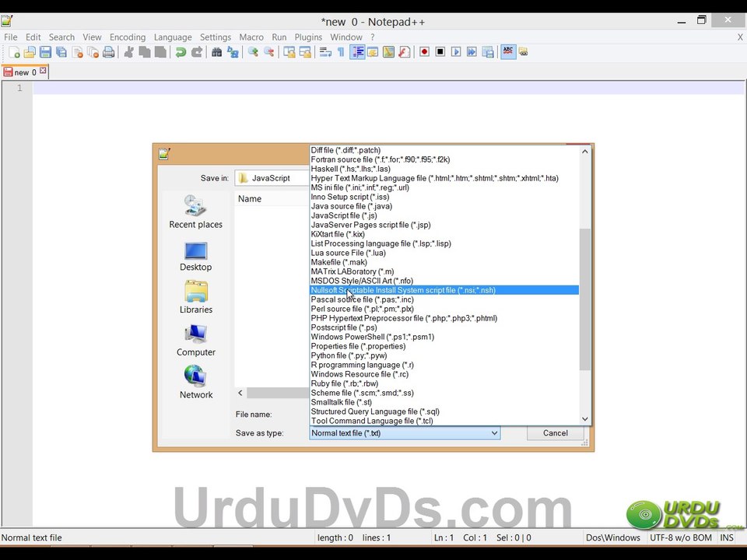The image size is (747, 560).
Task: Click the Paste toolbar icon
Action: click(160, 52)
